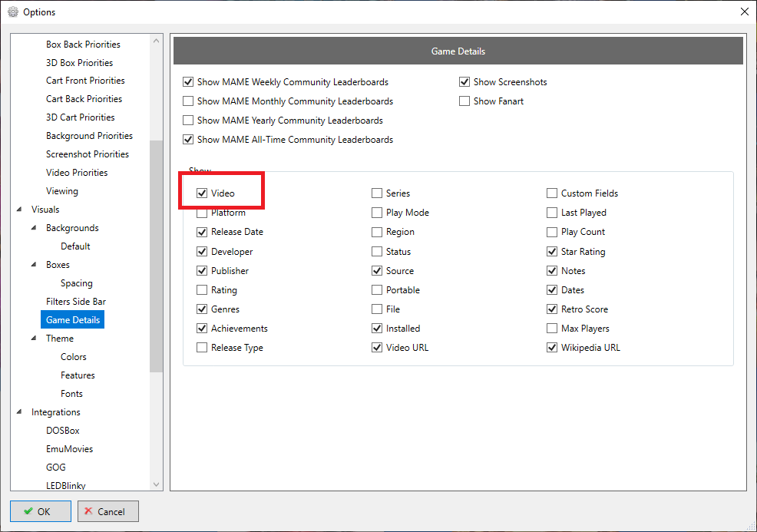Open 3D Box Priorities settings
Image resolution: width=757 pixels, height=532 pixels.
(79, 63)
